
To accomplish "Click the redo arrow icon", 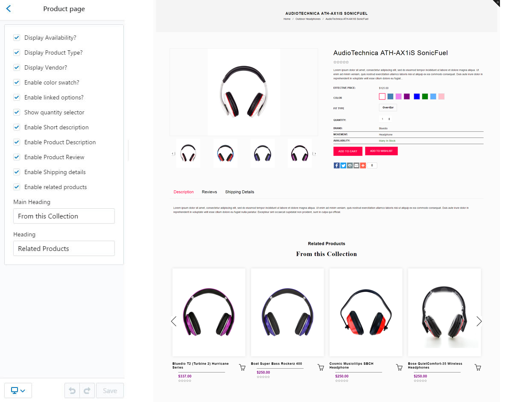I will coord(87,390).
